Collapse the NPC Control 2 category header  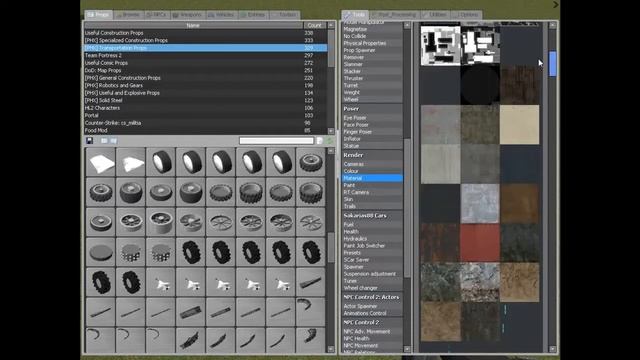coord(372,322)
